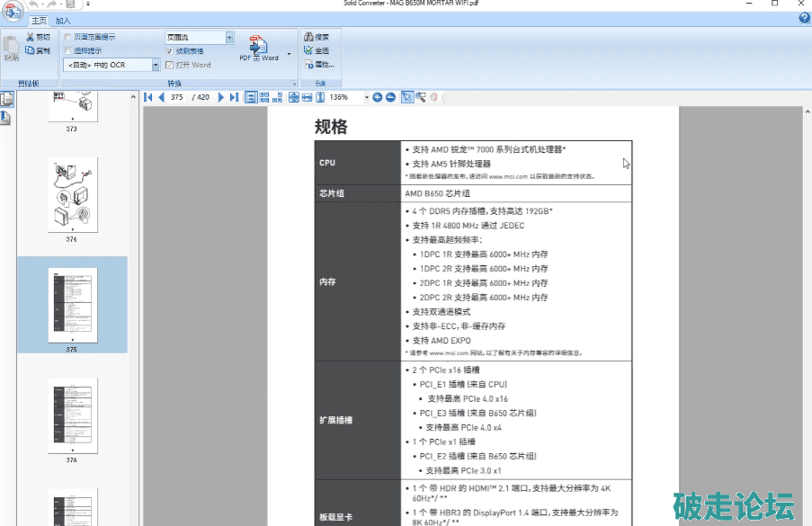Screen dimensions: 812x526
Task: Click the AMD B650 芯片组 text
Action: click(438, 193)
